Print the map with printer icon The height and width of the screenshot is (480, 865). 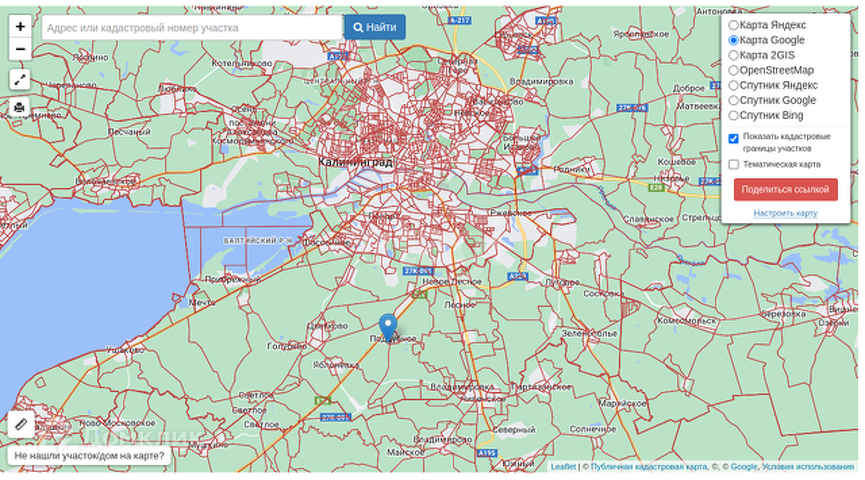click(20, 107)
